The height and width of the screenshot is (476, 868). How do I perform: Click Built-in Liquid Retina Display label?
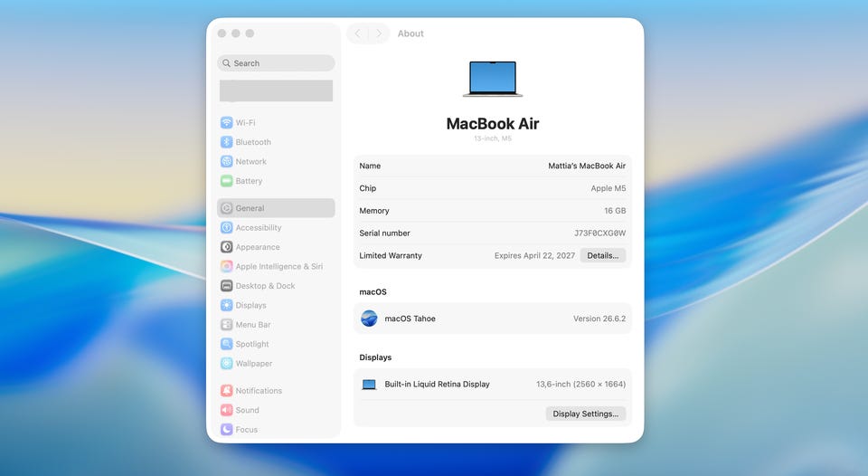click(x=438, y=384)
